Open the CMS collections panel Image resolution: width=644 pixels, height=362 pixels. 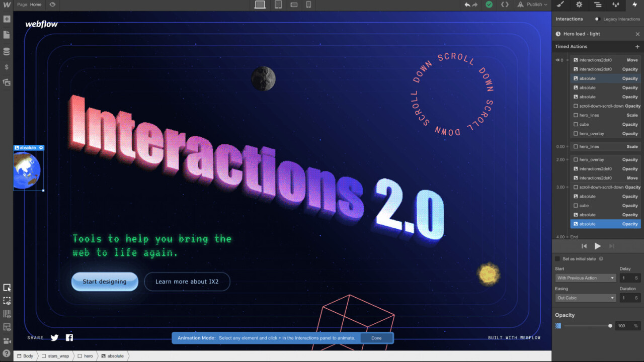7,52
